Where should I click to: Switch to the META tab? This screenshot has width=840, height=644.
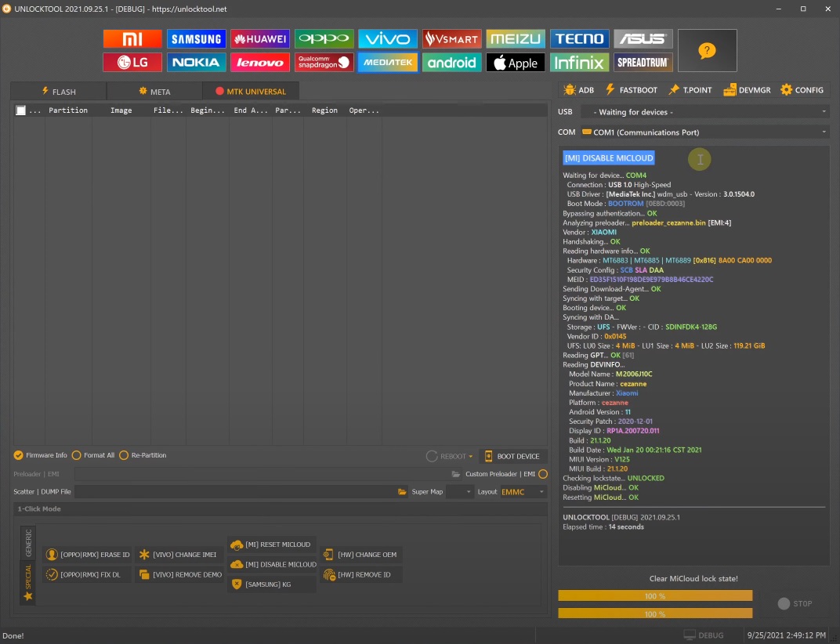pos(154,92)
